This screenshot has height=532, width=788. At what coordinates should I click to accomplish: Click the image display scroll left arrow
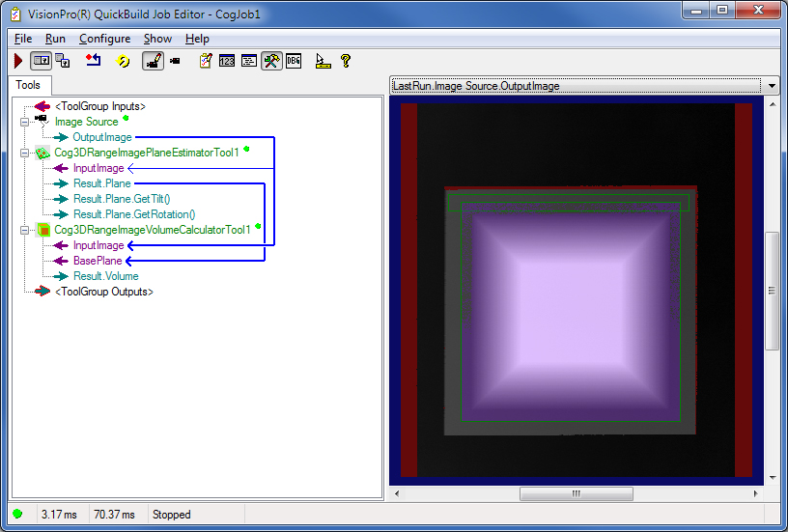pos(397,493)
